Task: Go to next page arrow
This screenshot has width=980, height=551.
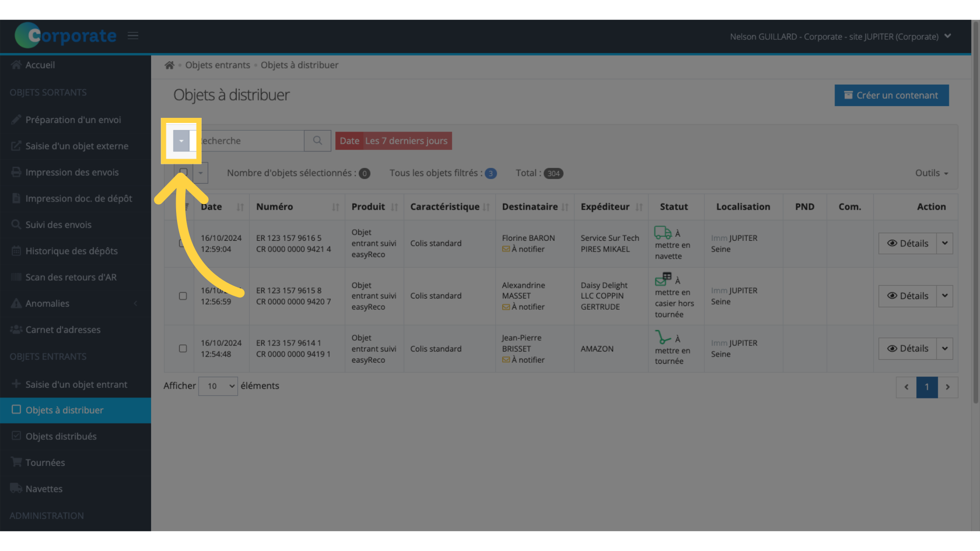Action: pyautogui.click(x=948, y=387)
